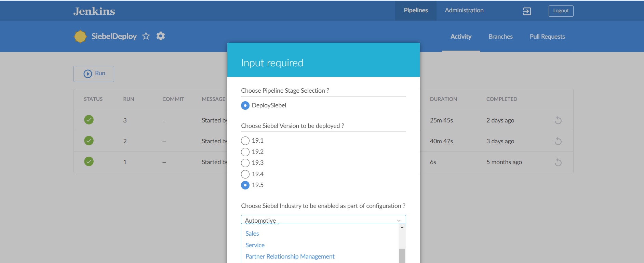
Task: Click the 25m 45s duration cell
Action: 441,120
